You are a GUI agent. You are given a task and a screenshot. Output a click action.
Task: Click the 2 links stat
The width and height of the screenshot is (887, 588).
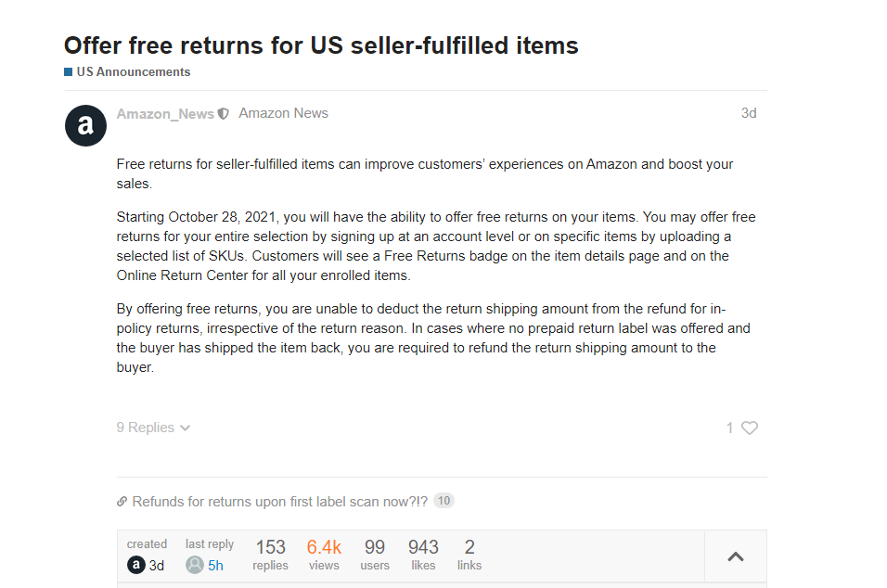(469, 555)
